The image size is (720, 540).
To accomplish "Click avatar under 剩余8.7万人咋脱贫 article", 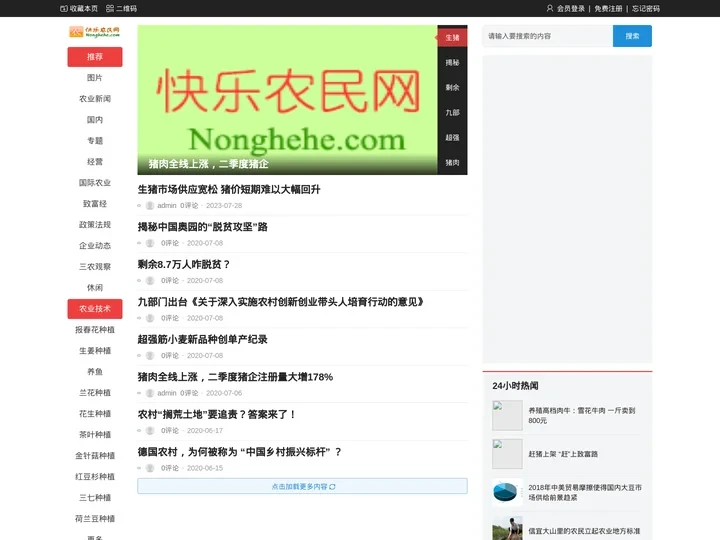I will point(150,281).
